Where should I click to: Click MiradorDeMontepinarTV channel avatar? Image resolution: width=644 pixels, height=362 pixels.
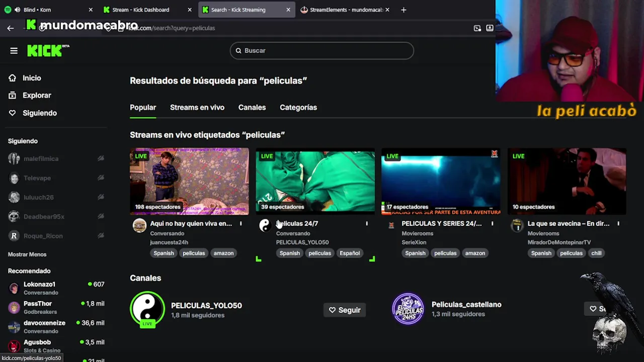[517, 226]
